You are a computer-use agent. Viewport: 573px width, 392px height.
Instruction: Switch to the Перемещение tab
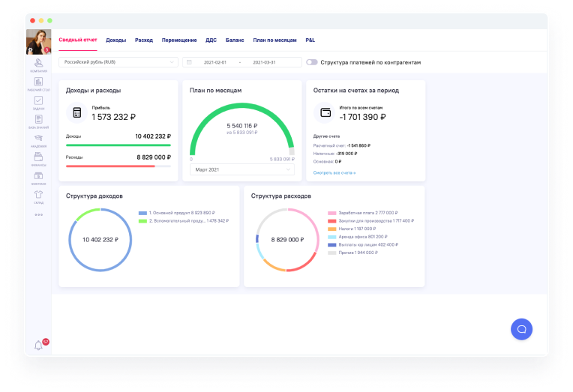click(179, 40)
